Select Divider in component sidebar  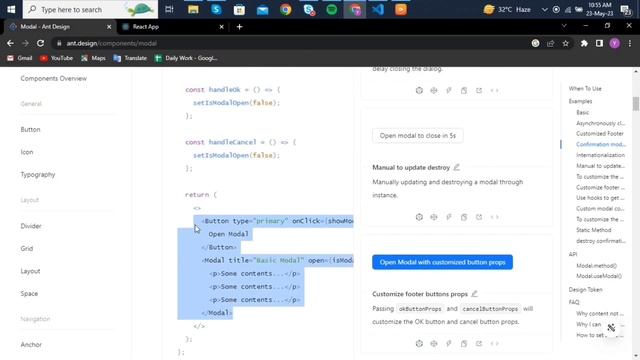(x=31, y=226)
